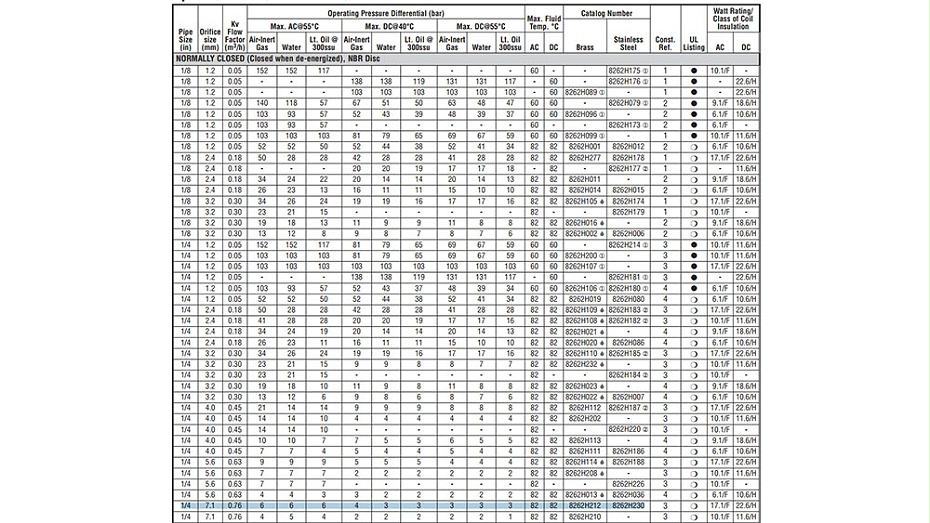Click the UL Listing circle in the 8262H277 row
The width and height of the screenshot is (930, 523).
coord(692,157)
